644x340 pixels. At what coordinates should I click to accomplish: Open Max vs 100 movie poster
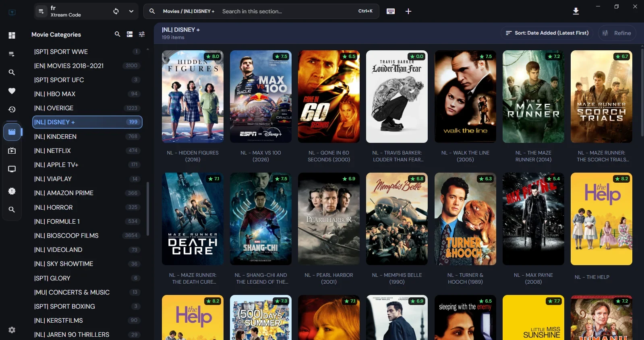tap(261, 97)
